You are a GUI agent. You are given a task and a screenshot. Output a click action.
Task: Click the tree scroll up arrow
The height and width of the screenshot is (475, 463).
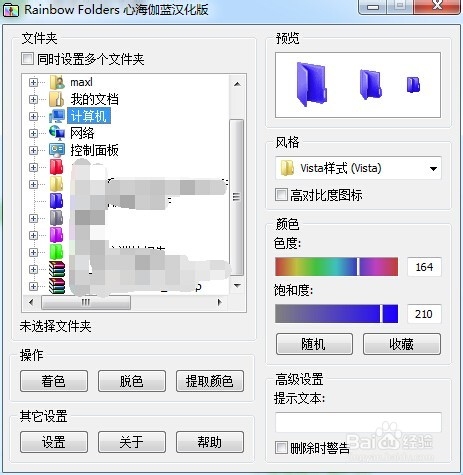coord(237,84)
